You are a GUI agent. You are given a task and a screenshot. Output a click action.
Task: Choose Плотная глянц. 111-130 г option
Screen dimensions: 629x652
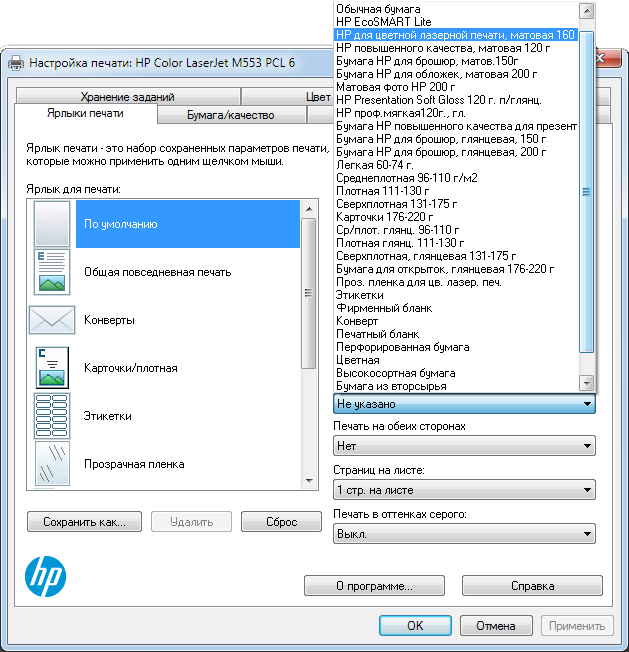[x=456, y=243]
